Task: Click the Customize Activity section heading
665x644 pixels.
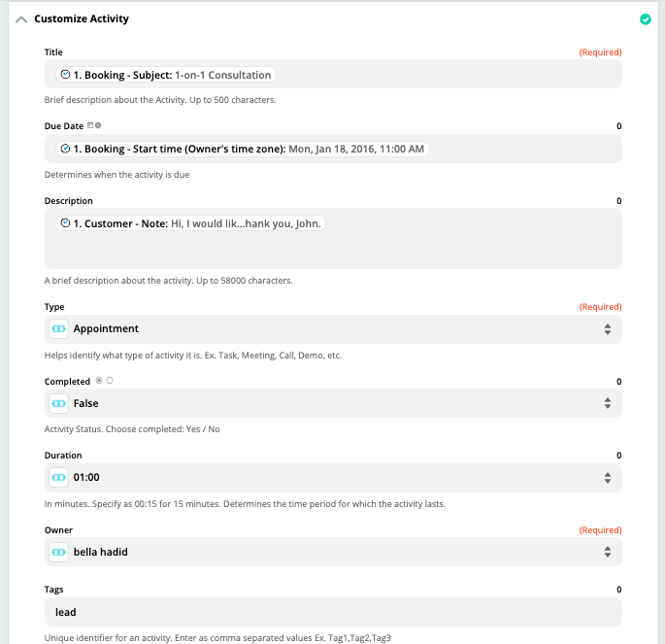Action: 82,19
